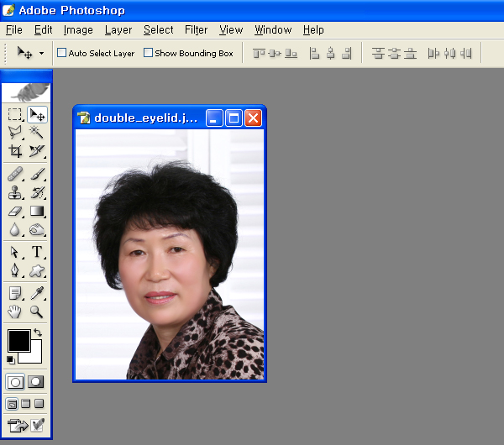
Task: Select the Crop tool
Action: [x=15, y=151]
